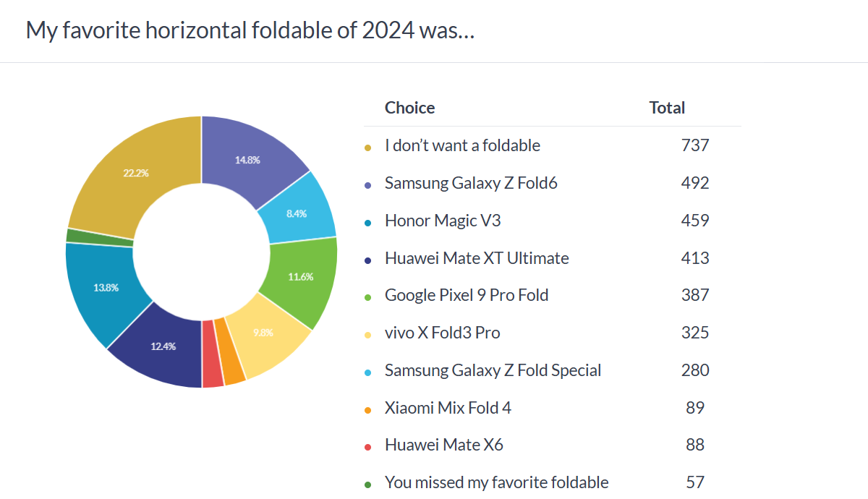Click the navy 12.4% donut segment
This screenshot has height=499, width=868.
162,347
